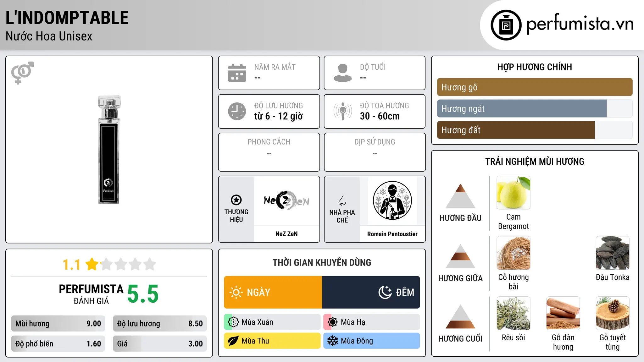Click the '30 - 60cm' sillage value
Viewport: 644px width, 362px height.
(x=380, y=116)
